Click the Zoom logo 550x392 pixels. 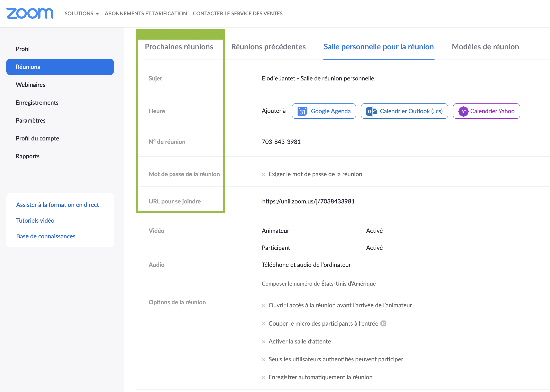click(30, 13)
